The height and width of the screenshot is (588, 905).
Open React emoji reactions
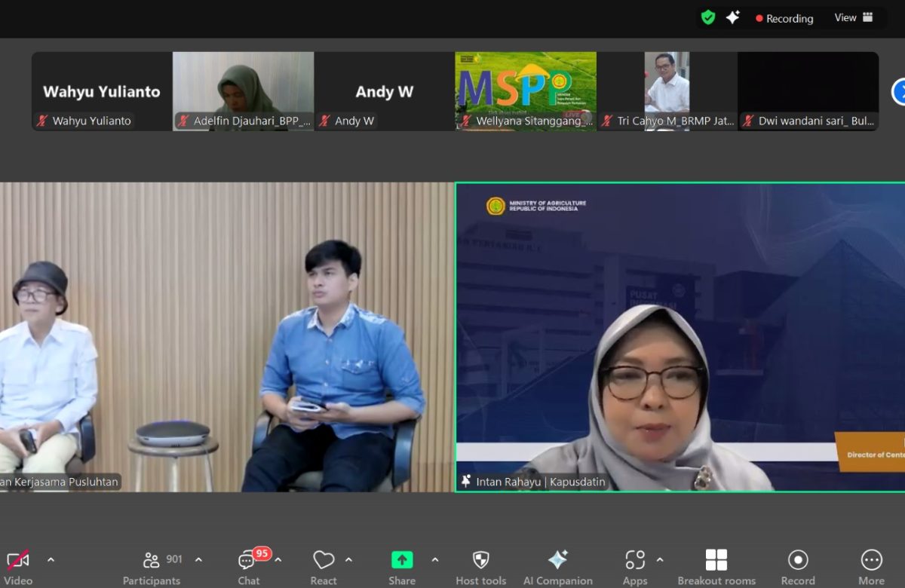(x=324, y=567)
